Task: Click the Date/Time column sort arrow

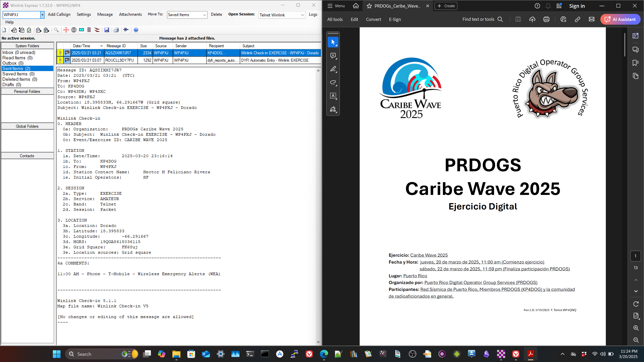Action: (x=101, y=46)
